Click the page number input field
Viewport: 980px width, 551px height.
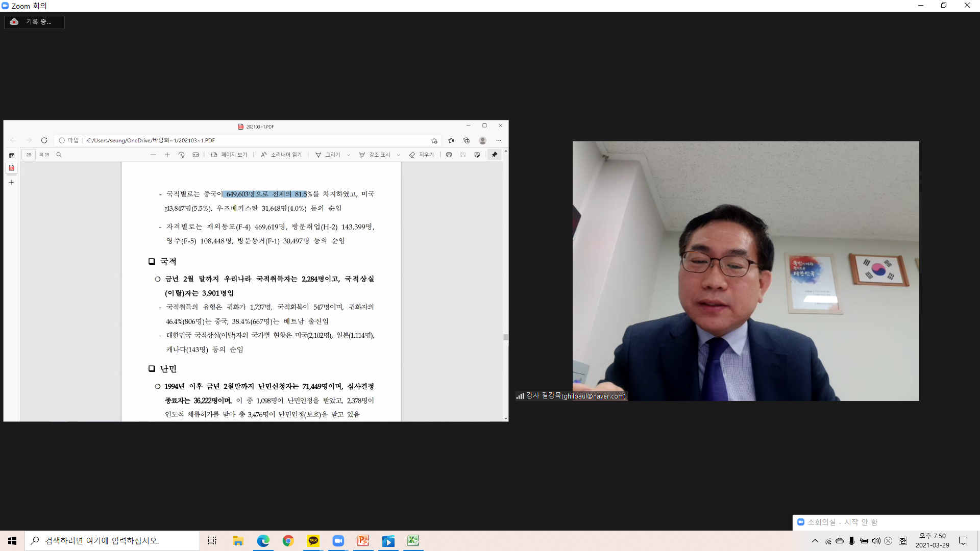point(29,155)
